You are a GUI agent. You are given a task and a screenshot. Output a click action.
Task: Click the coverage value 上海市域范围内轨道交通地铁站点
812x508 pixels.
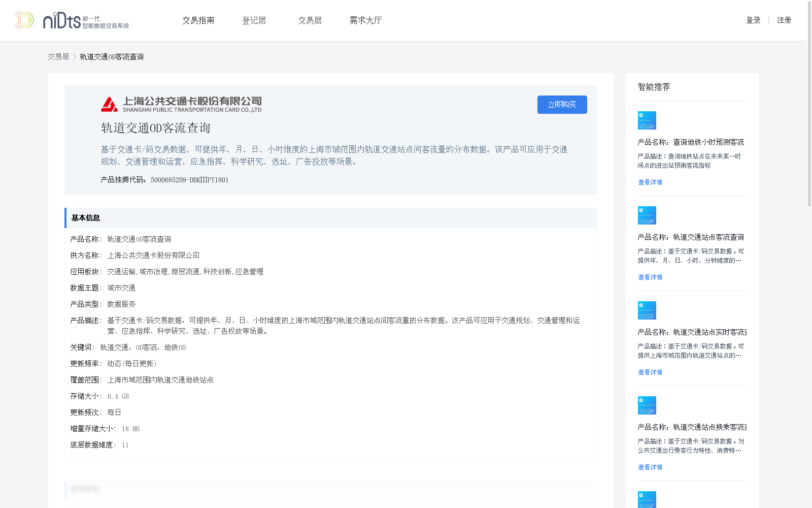tap(160, 380)
